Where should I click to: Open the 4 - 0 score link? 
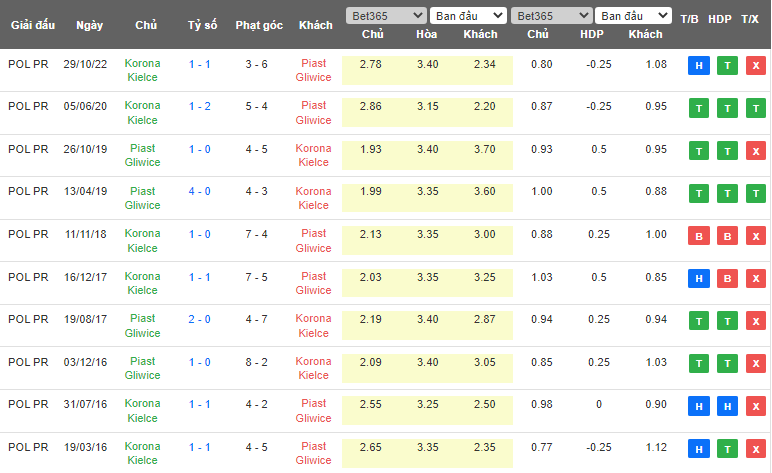pos(199,191)
